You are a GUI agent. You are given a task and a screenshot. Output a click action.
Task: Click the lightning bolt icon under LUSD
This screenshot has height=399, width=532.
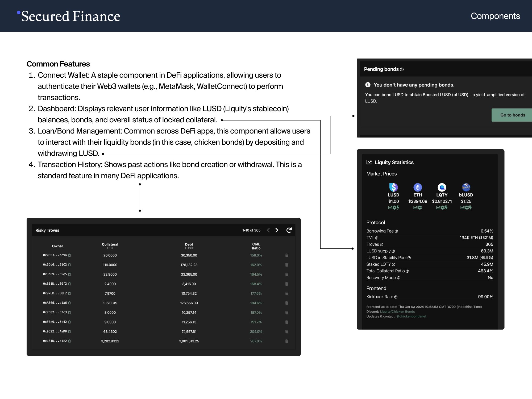[398, 208]
